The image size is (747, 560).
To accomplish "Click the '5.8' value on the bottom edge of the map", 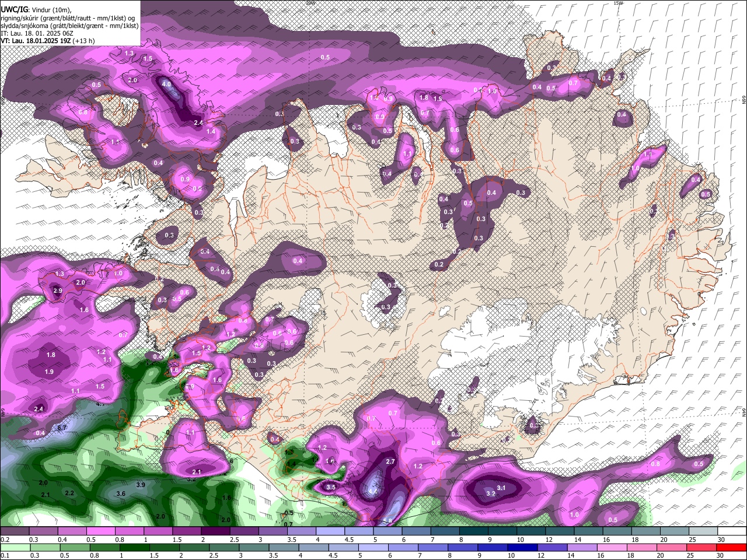I will (388, 521).
